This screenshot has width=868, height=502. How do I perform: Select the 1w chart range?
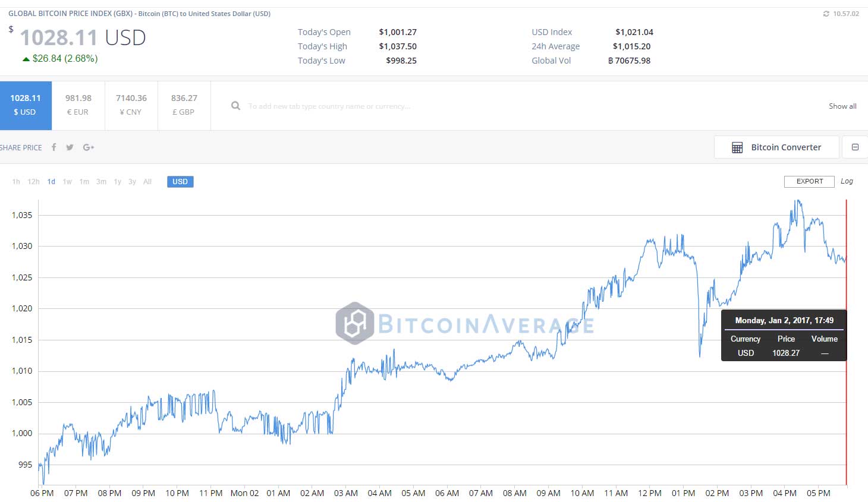(67, 182)
